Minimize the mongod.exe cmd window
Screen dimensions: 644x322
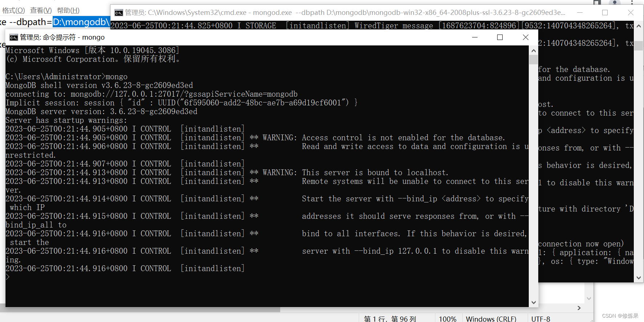580,13
